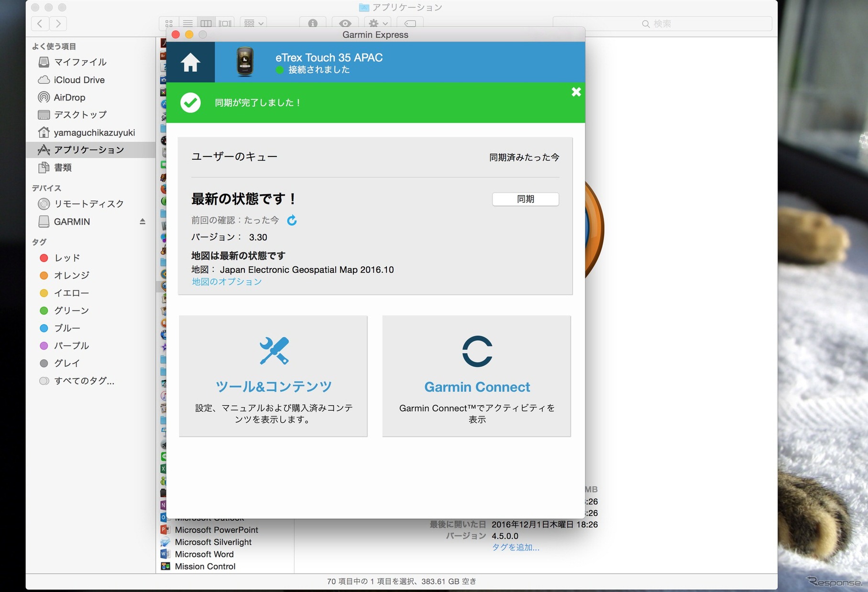868x592 pixels.
Task: Select 書類 in Finder sidebar
Action: click(91, 167)
